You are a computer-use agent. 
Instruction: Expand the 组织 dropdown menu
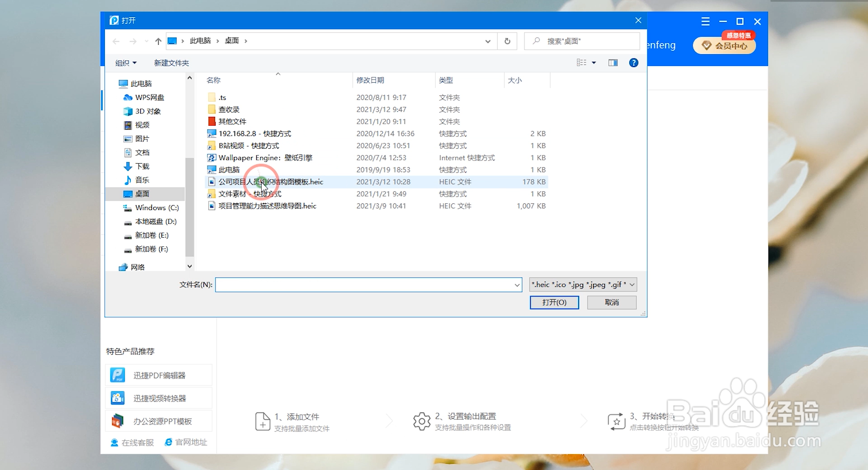click(x=126, y=63)
